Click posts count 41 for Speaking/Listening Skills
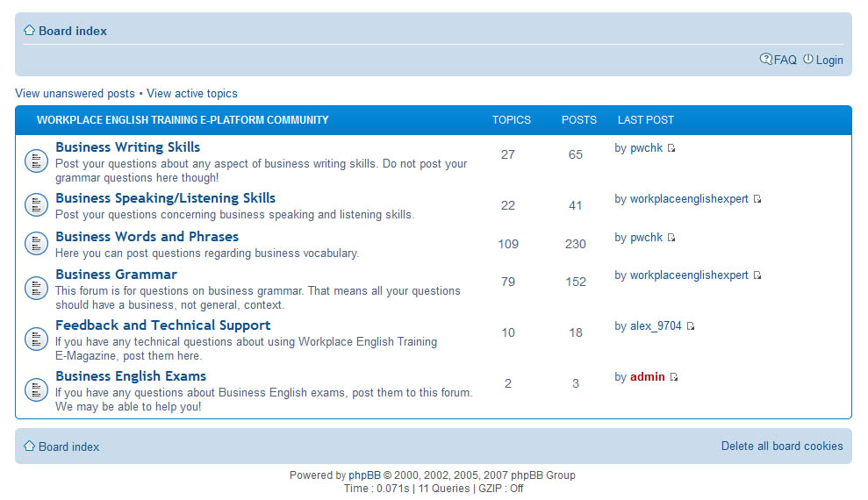Image resolution: width=868 pixels, height=500 pixels. [x=575, y=206]
